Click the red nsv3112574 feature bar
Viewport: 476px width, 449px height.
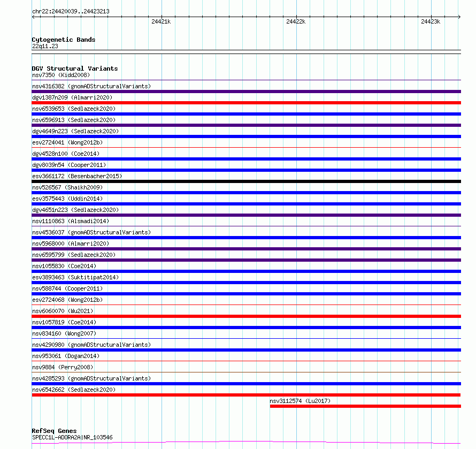[365, 406]
